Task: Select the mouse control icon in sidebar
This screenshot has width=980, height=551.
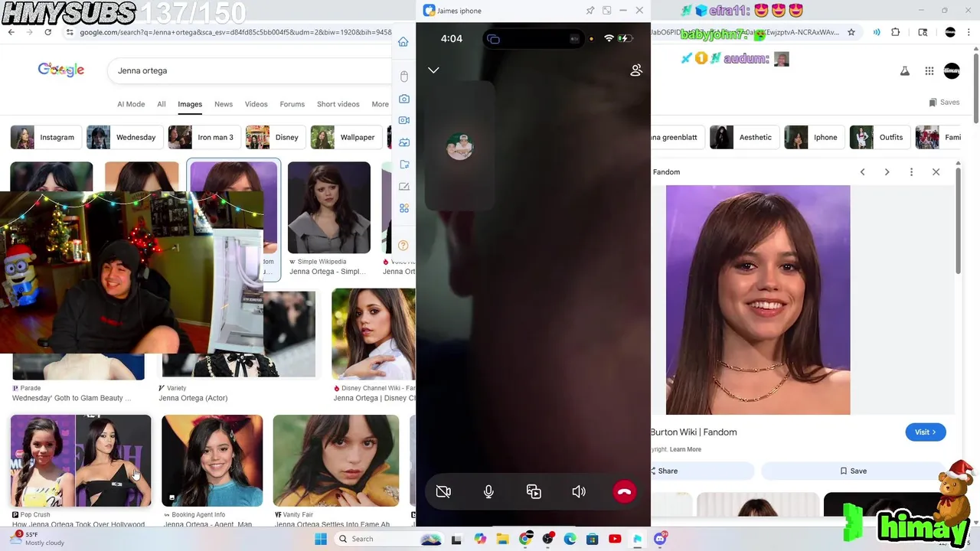Action: (404, 76)
